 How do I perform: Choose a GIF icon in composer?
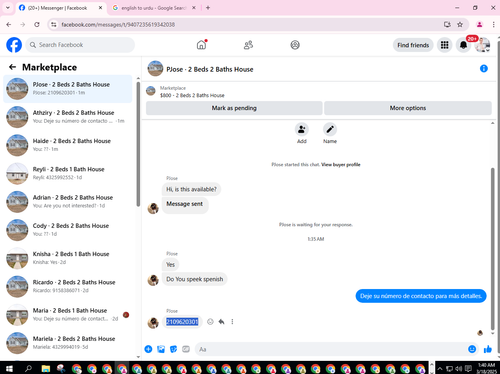click(186, 349)
